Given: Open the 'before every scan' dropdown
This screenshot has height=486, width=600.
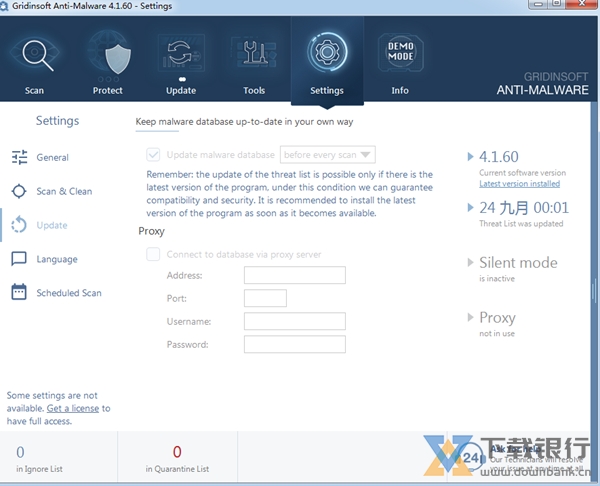Looking at the screenshot, I should click(x=328, y=155).
